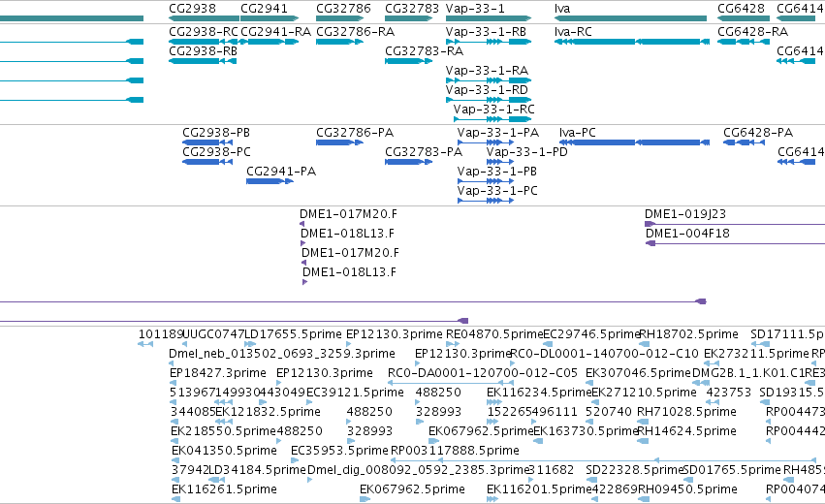Select EST EK218550.5prime

(x=223, y=432)
